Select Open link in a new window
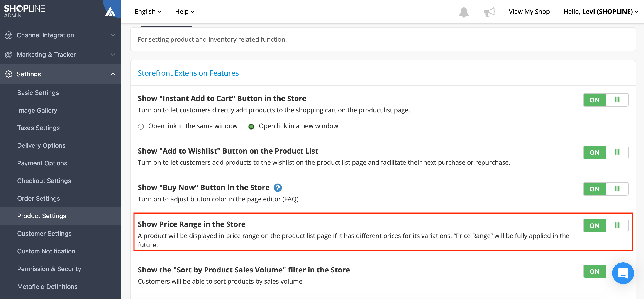This screenshot has width=644, height=299. (251, 127)
